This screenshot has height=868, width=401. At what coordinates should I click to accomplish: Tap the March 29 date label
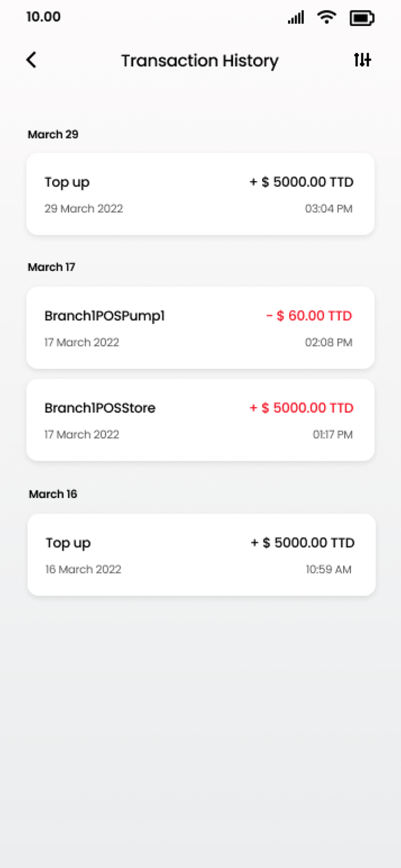pos(53,134)
